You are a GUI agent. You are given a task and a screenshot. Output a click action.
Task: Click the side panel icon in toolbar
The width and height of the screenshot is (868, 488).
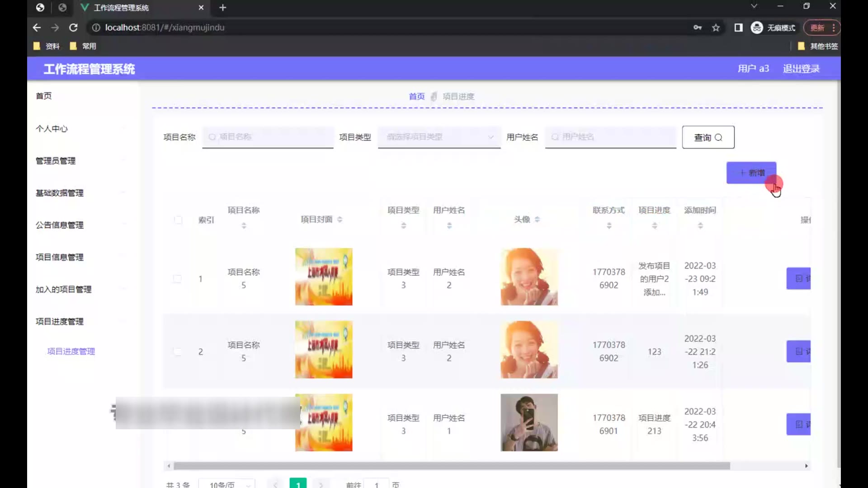pos(738,28)
